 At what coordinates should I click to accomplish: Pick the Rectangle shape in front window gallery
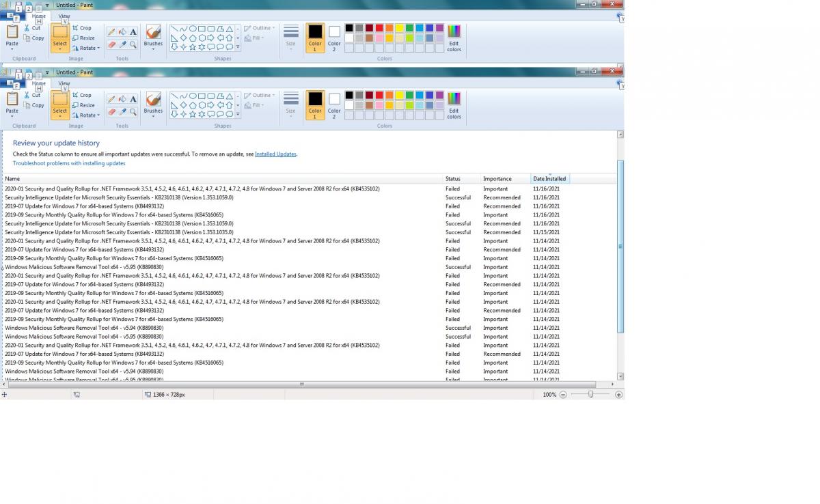(202, 96)
